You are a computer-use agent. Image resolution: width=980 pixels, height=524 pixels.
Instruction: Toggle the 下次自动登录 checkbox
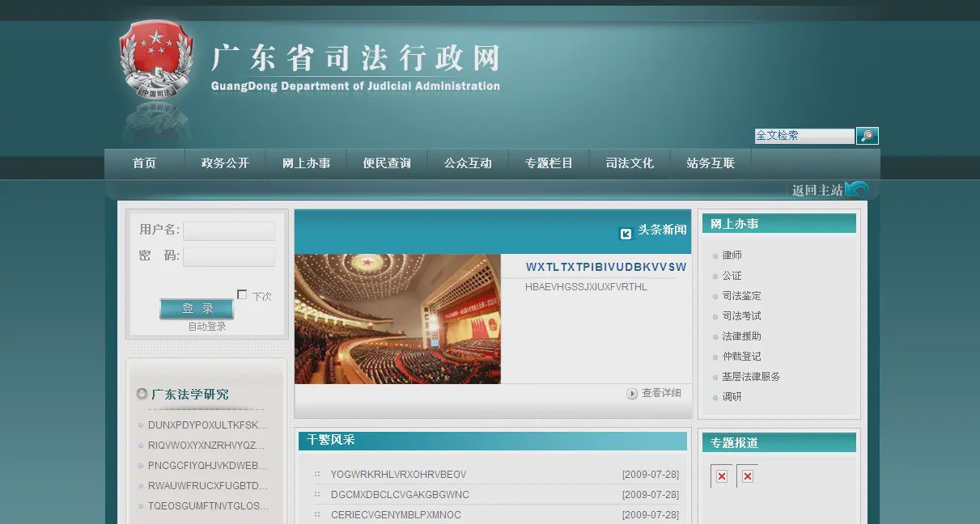tap(242, 294)
